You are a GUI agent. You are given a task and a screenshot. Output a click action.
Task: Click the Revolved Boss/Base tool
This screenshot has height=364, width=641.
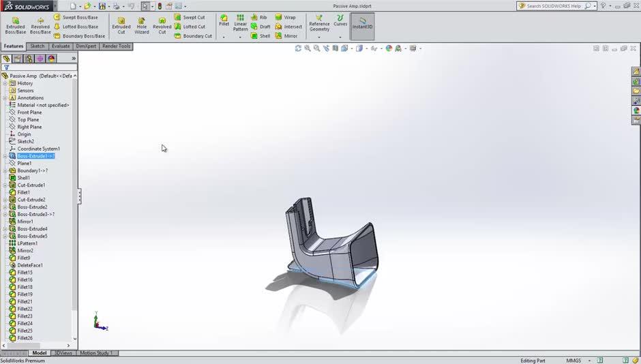[x=40, y=25]
